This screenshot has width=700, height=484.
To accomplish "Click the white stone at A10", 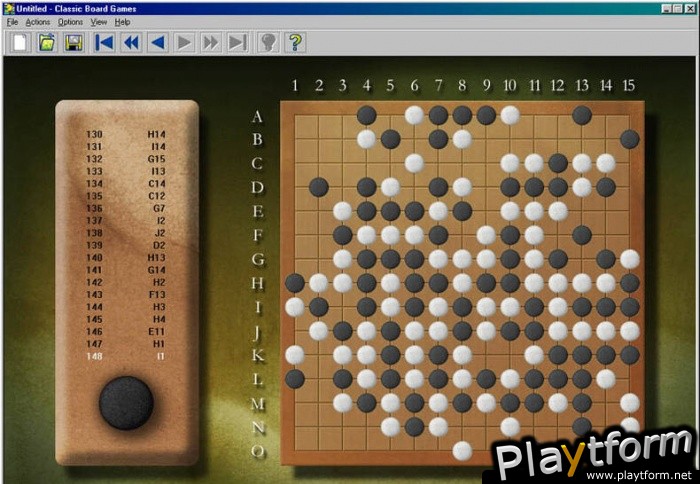I will [510, 115].
